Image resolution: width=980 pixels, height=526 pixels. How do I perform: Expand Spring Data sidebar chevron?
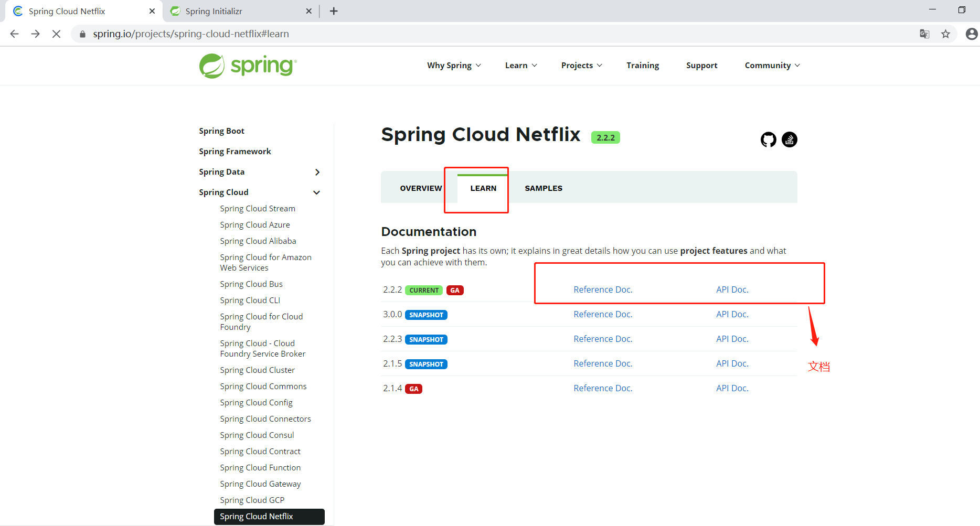(317, 172)
